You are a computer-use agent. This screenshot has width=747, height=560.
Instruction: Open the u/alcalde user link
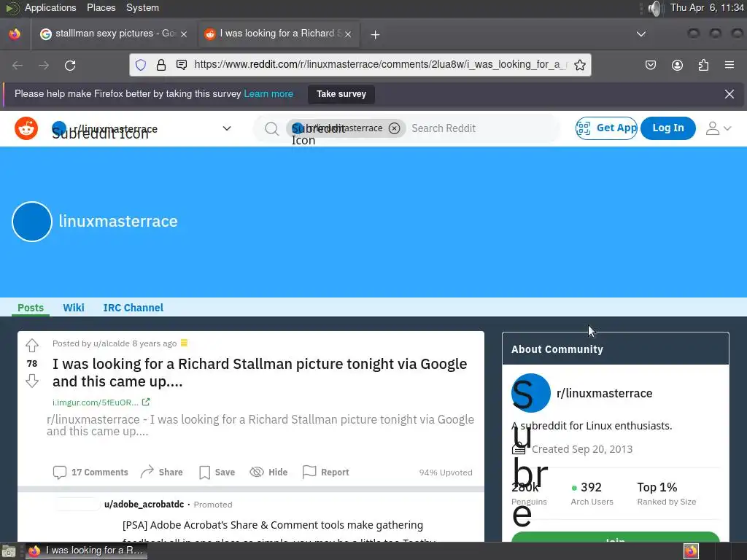pos(112,343)
